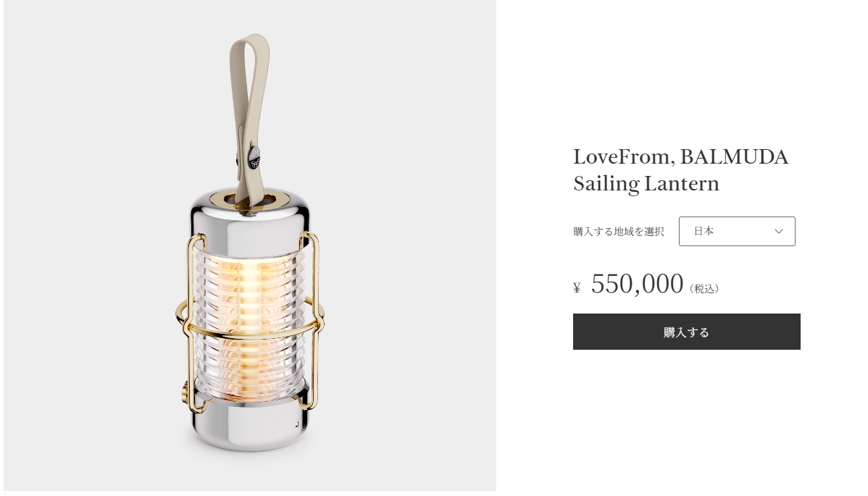The image size is (868, 496).
Task: Click the word BALMUDA in the heading
Action: coord(734,156)
